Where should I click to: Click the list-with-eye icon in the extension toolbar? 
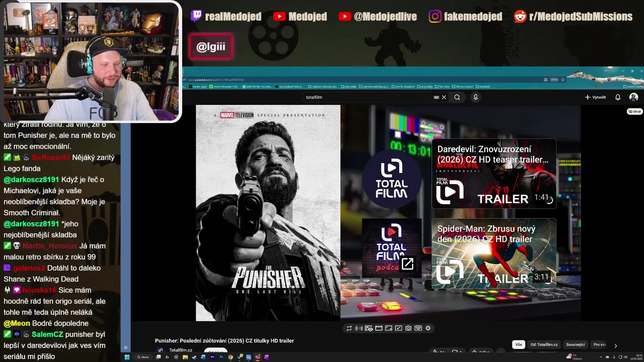[369, 328]
